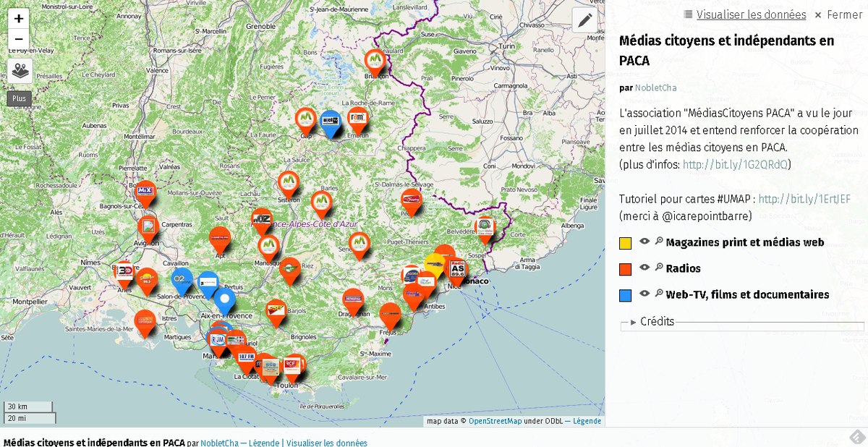
Task: Zoom to Radios layer with magnifier icon
Action: click(x=659, y=268)
